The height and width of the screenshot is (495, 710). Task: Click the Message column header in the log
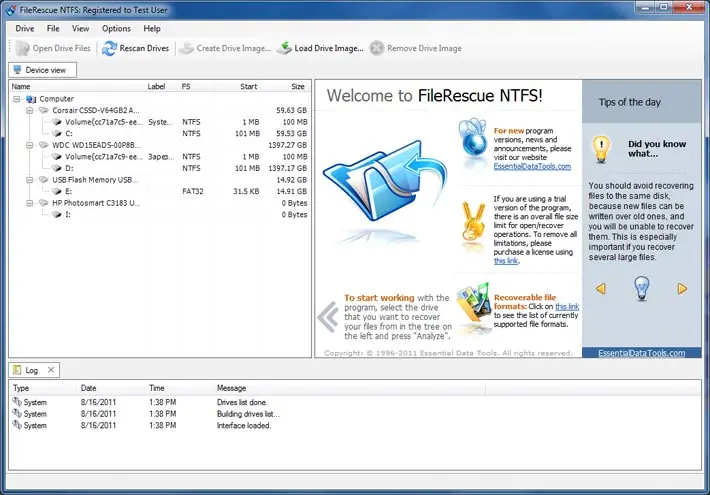click(x=231, y=388)
